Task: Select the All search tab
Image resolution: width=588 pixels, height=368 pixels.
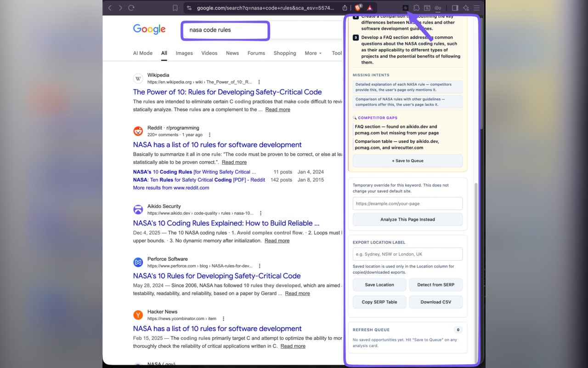Action: [164, 53]
